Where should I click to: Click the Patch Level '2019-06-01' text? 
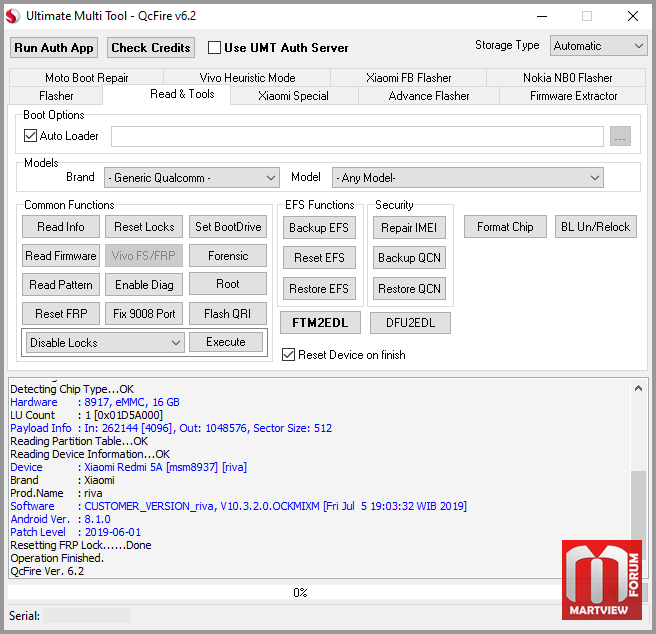(x=113, y=532)
